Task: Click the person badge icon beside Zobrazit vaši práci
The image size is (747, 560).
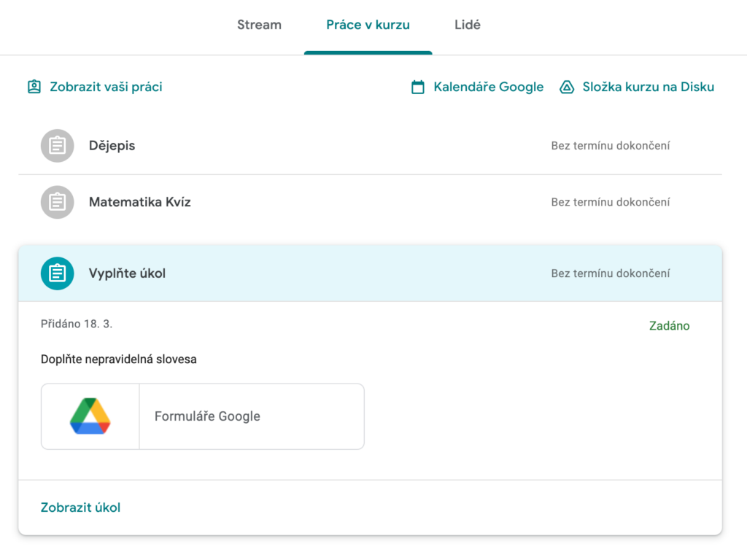Action: [x=34, y=87]
